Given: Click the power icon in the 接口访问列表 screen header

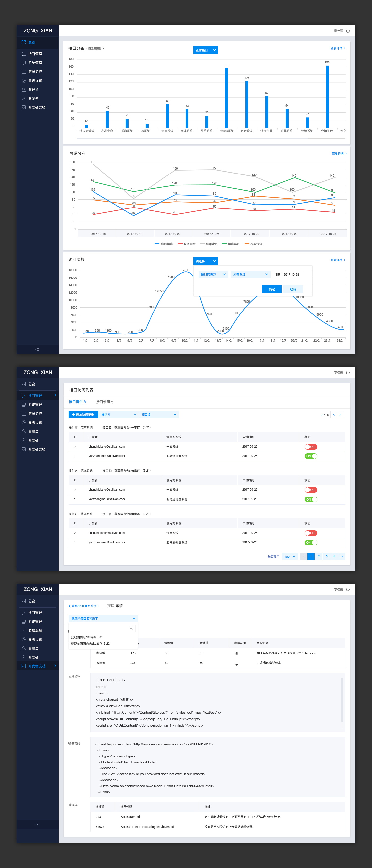Looking at the screenshot, I should coord(348,372).
